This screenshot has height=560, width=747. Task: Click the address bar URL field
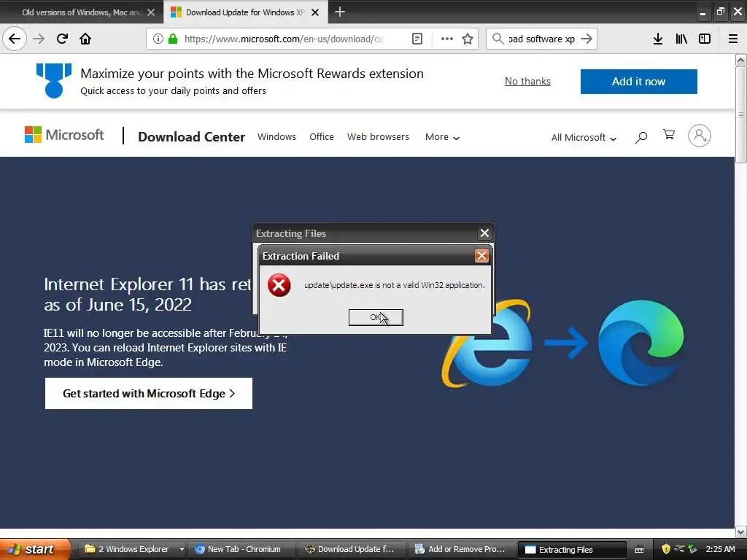pyautogui.click(x=284, y=39)
